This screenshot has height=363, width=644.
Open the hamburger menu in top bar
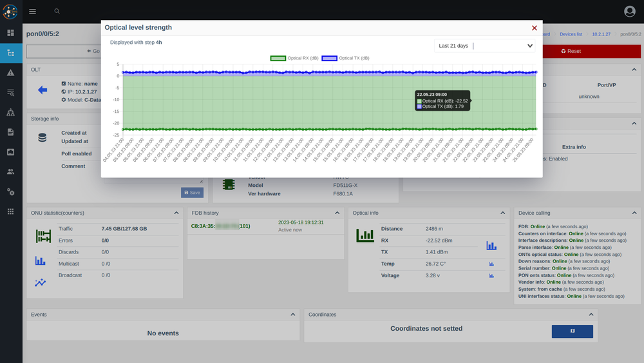(x=32, y=11)
